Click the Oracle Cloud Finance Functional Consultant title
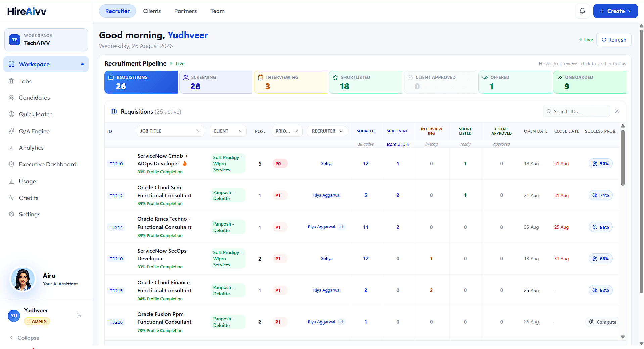The image size is (644, 349). point(164,287)
